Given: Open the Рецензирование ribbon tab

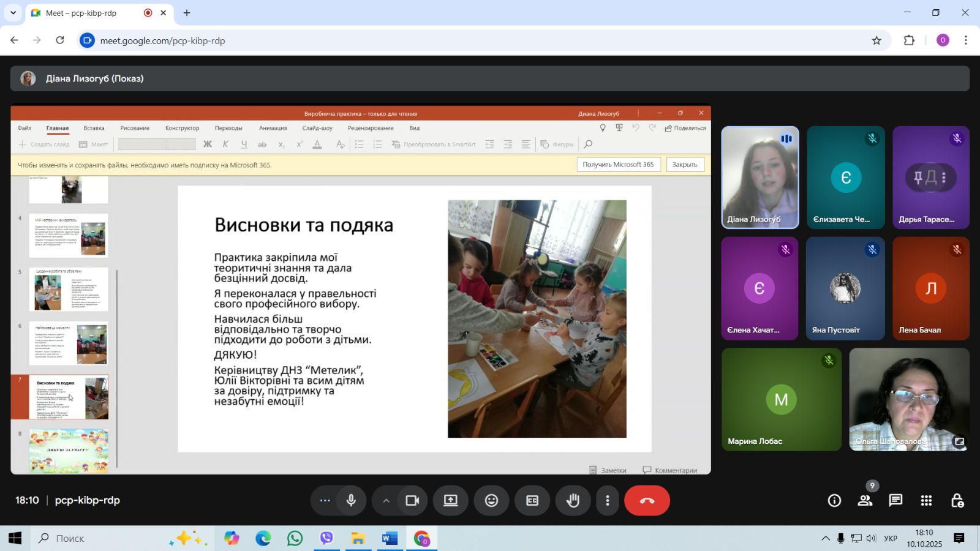Looking at the screenshot, I should (x=371, y=129).
